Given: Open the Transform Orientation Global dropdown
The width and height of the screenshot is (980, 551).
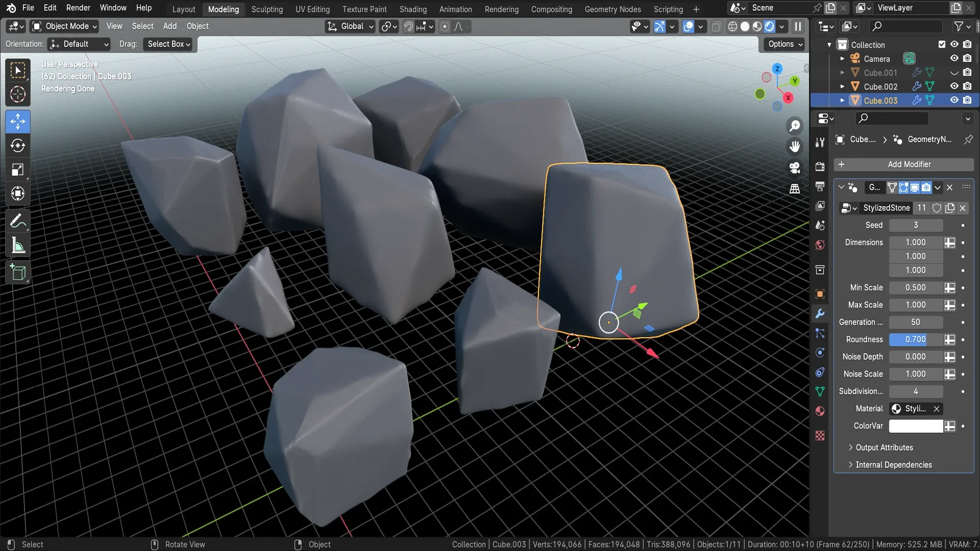Looking at the screenshot, I should click(x=350, y=27).
